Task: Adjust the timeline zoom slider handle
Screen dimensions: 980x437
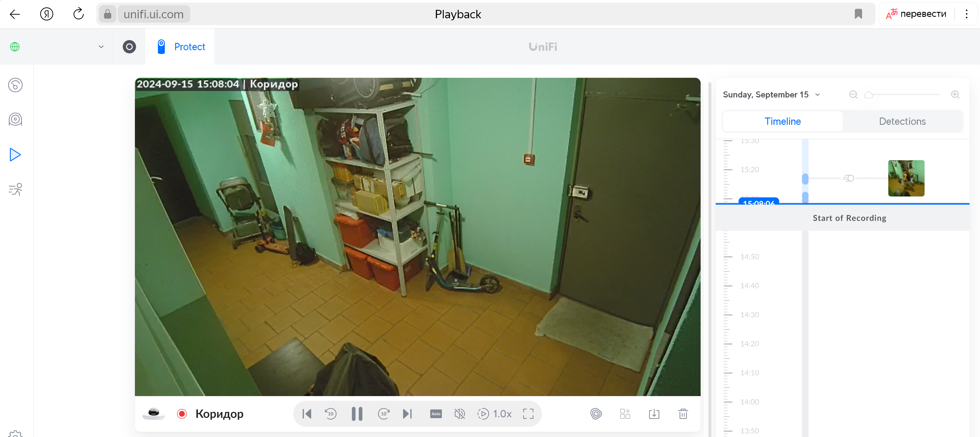Action: 869,95
